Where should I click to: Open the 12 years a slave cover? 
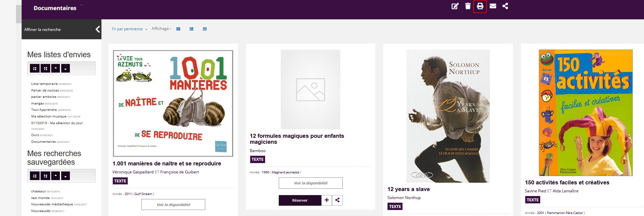(448, 116)
